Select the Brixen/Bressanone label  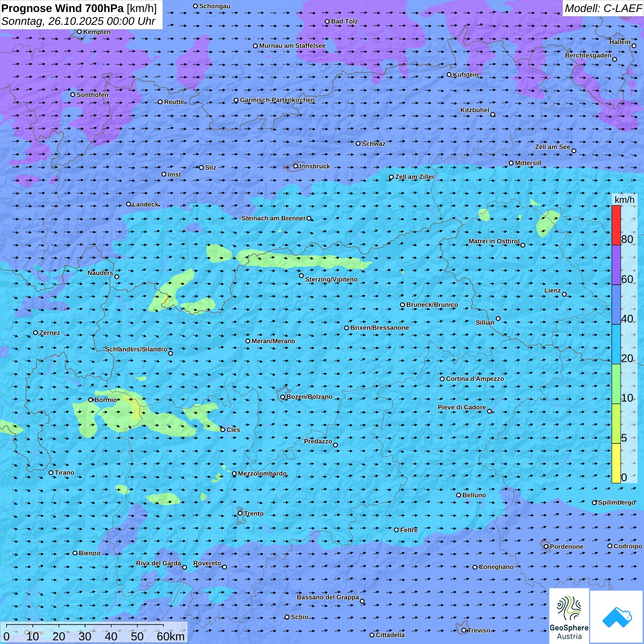tap(379, 328)
